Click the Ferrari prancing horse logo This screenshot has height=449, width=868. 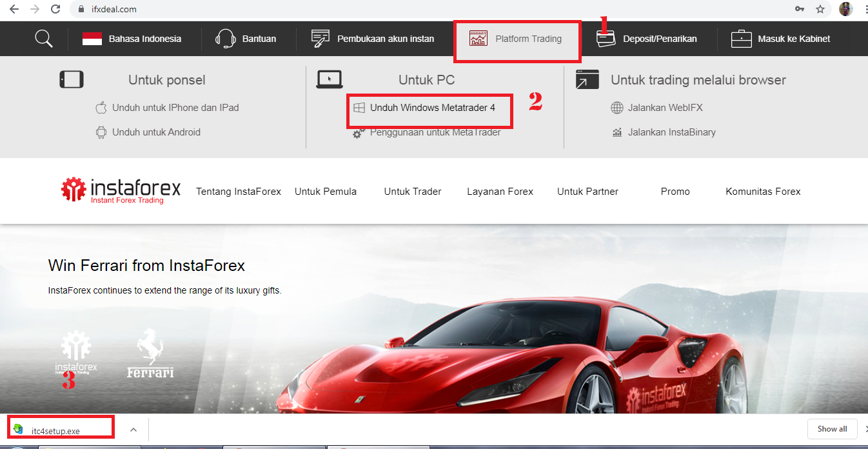click(150, 353)
